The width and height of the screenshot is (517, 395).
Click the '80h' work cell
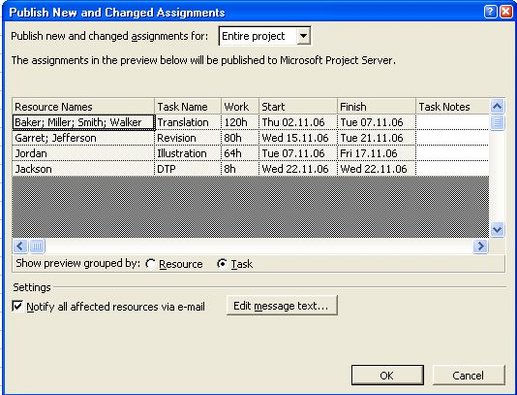click(240, 138)
